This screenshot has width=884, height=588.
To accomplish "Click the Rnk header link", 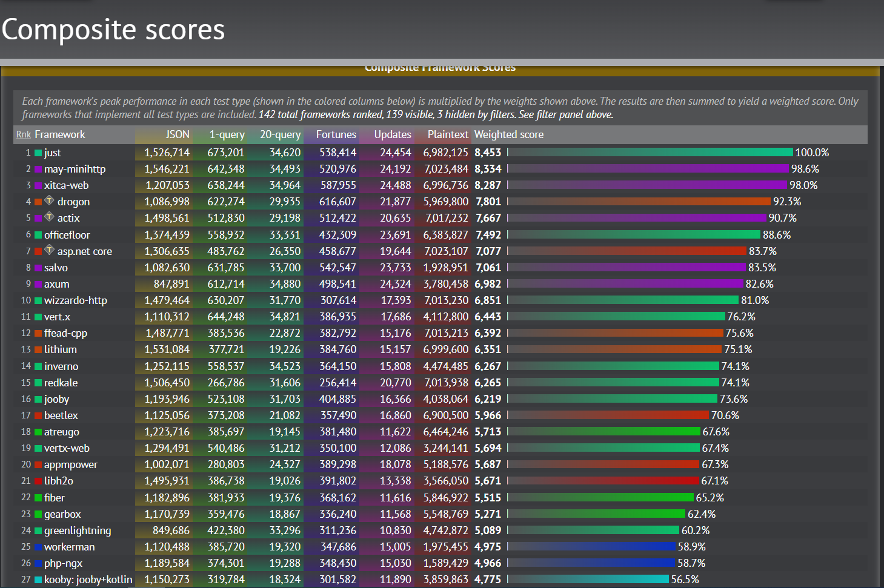I will pyautogui.click(x=23, y=134).
